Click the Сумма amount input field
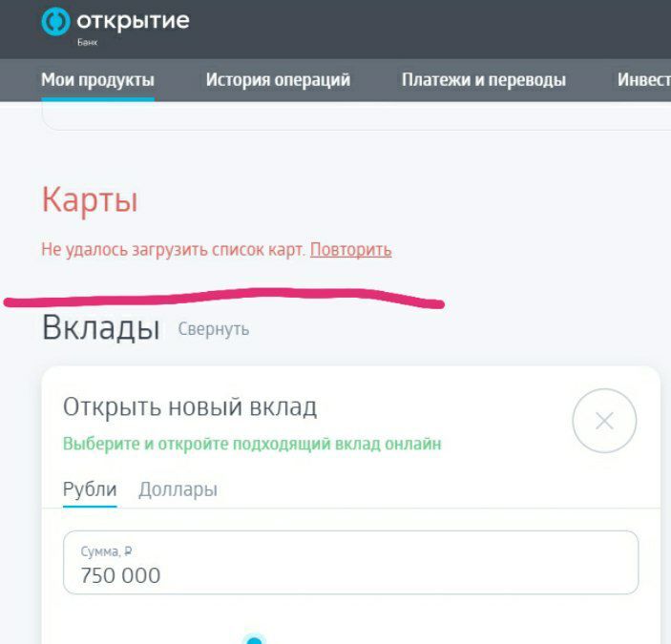The width and height of the screenshot is (671, 644). pos(350,562)
